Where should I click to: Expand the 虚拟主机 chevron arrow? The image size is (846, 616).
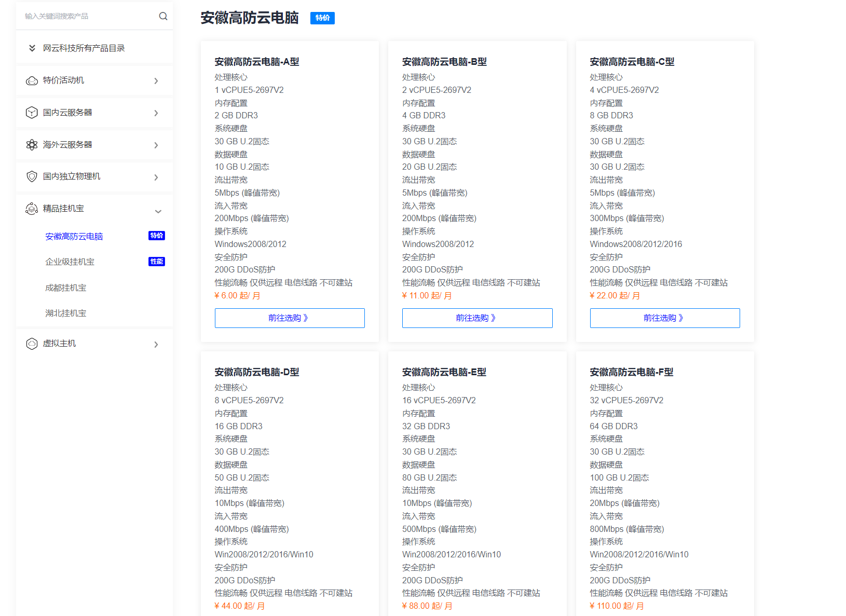pos(156,345)
